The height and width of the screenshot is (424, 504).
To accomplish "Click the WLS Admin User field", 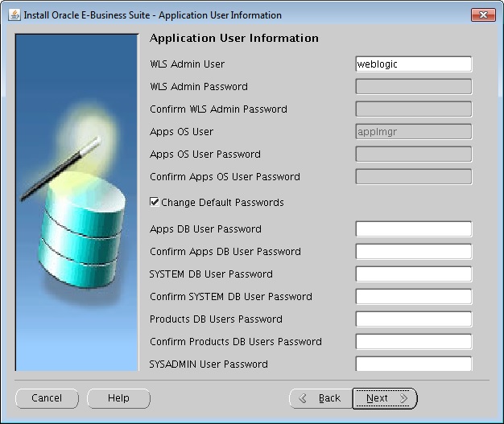I will coord(413,64).
